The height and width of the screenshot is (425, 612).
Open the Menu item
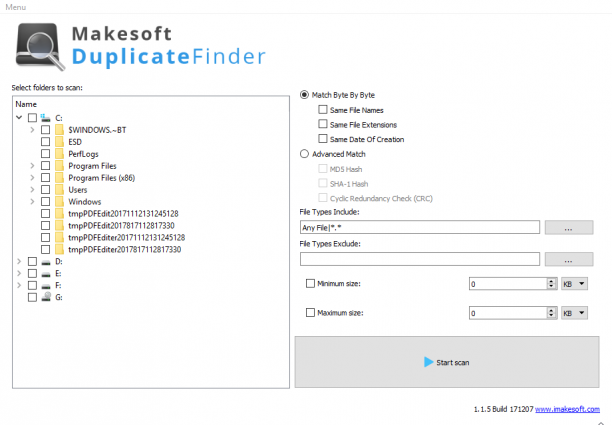click(x=16, y=7)
